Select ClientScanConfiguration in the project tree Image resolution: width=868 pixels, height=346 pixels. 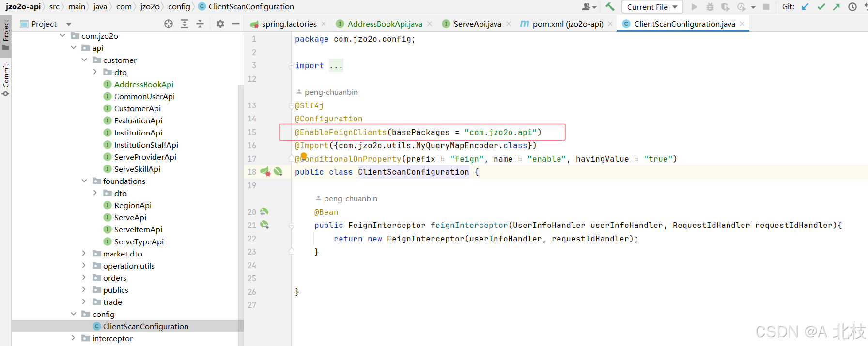coord(145,326)
